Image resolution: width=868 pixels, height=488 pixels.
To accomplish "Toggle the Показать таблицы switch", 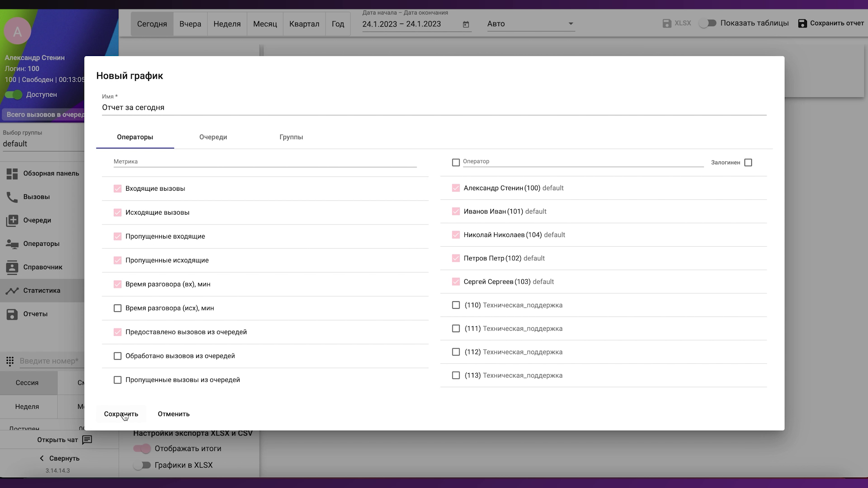I will click(x=708, y=23).
